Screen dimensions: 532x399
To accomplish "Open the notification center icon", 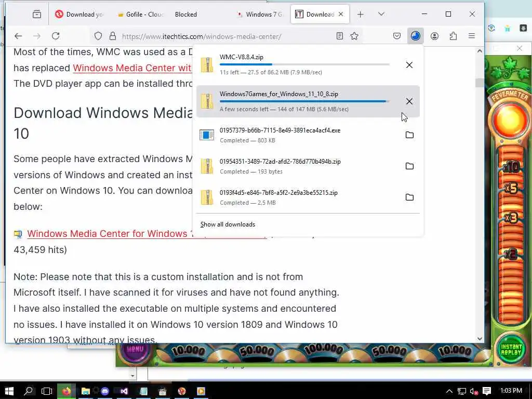I will tap(487, 391).
